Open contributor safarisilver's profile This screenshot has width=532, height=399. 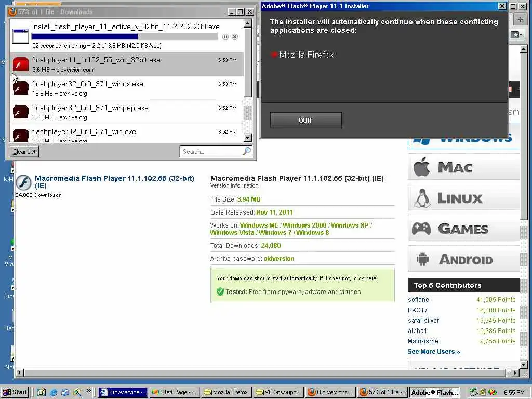click(423, 320)
